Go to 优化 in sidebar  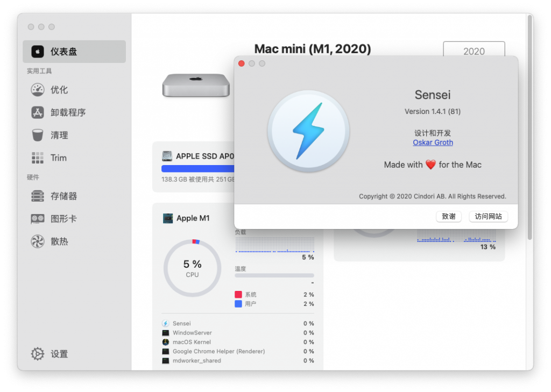[74, 90]
